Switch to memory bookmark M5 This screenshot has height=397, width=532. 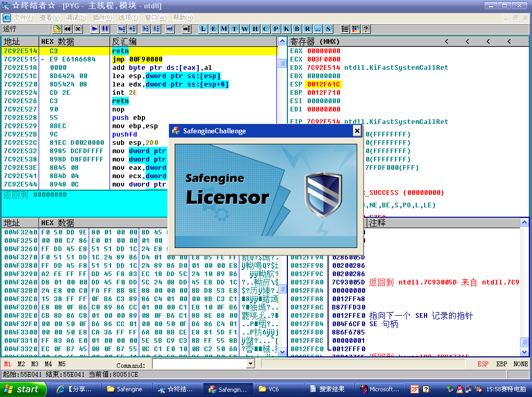coord(62,364)
